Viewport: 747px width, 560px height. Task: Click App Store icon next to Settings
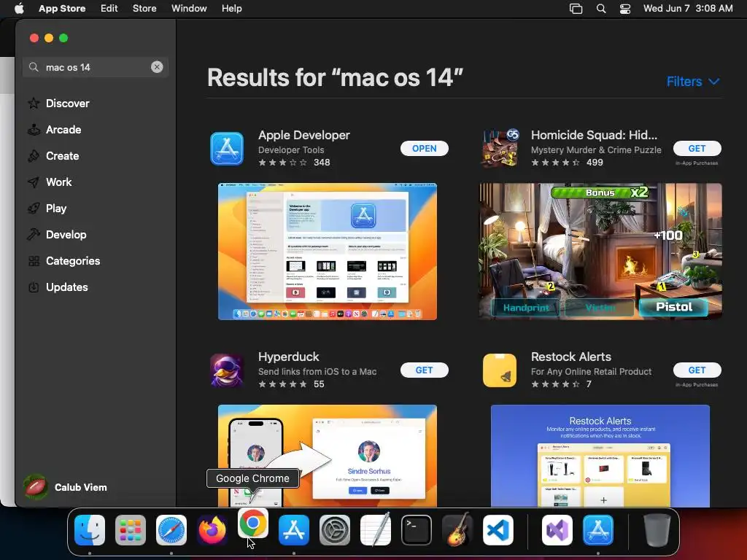[x=293, y=530]
